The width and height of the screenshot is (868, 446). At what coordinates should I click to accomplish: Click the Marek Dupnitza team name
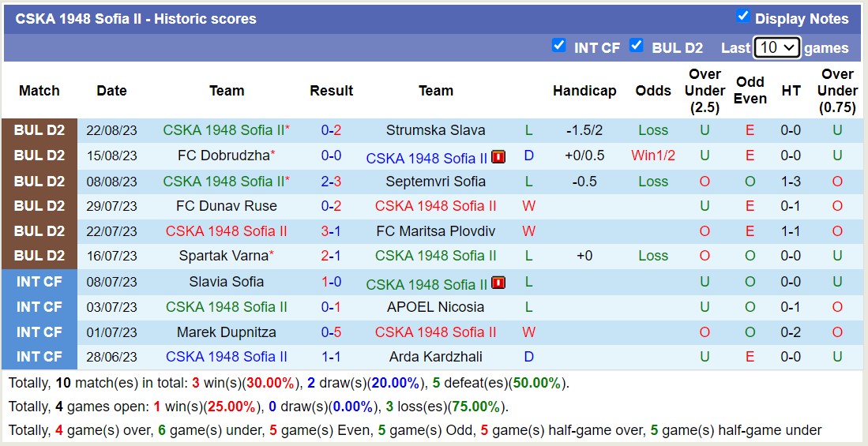227,332
